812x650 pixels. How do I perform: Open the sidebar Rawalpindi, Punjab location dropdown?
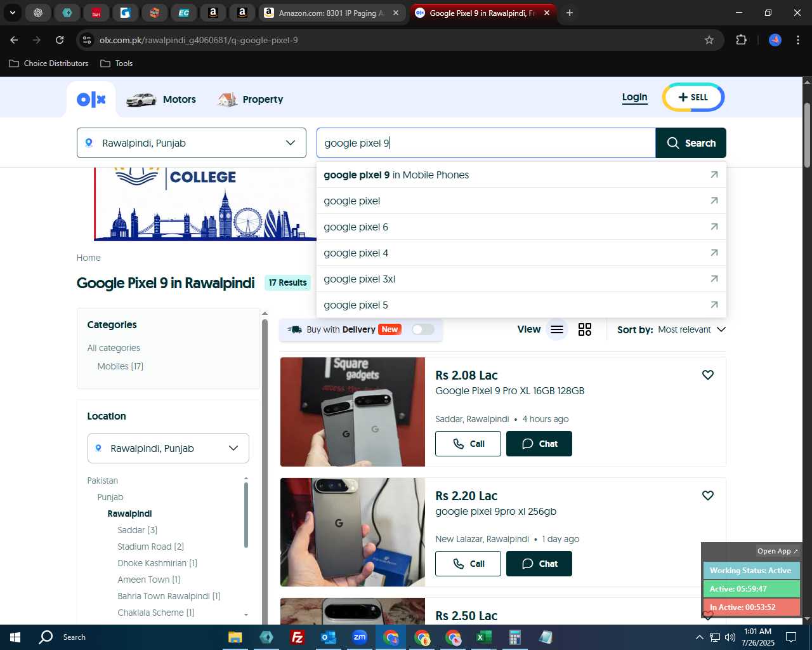click(x=168, y=448)
